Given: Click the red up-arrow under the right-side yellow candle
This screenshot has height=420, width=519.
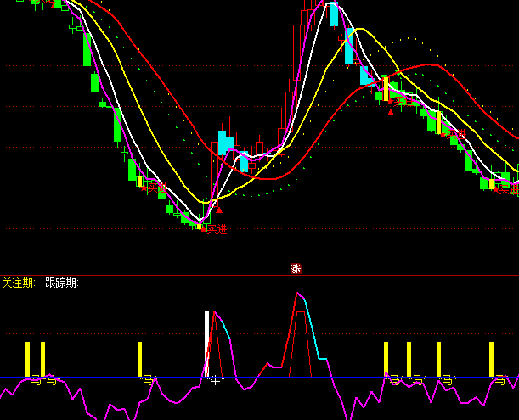Looking at the screenshot, I should pyautogui.click(x=391, y=111).
